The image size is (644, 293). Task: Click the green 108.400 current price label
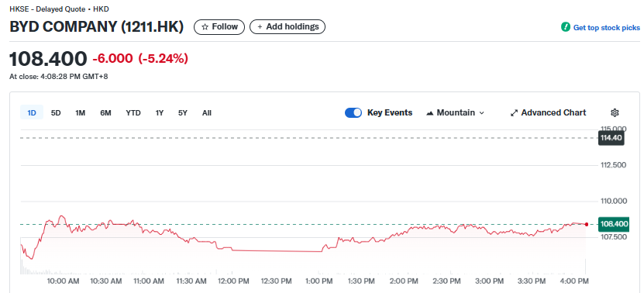point(614,224)
